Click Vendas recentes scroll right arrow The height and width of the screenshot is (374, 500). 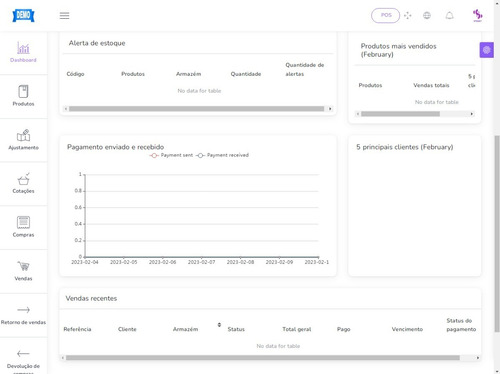(478, 358)
